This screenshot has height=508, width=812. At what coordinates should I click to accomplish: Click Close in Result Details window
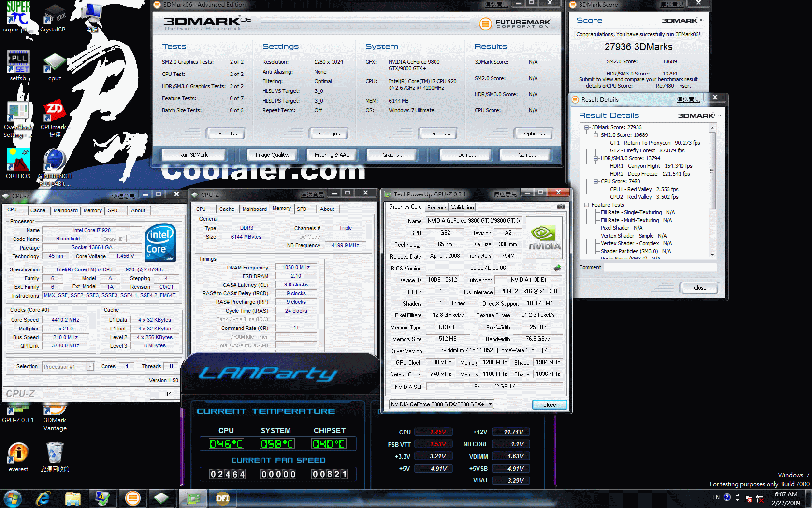tap(700, 288)
